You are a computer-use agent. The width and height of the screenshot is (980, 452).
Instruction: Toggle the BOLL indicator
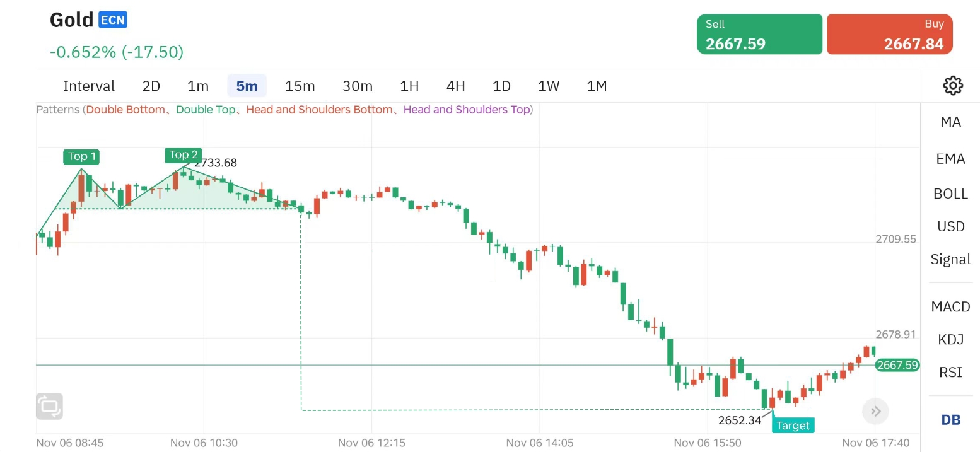(950, 194)
